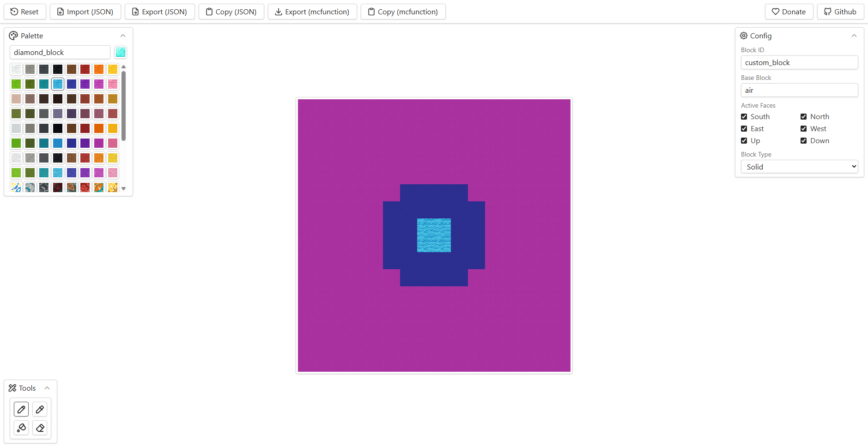Pick the flat solid lime concrete block

(16, 143)
